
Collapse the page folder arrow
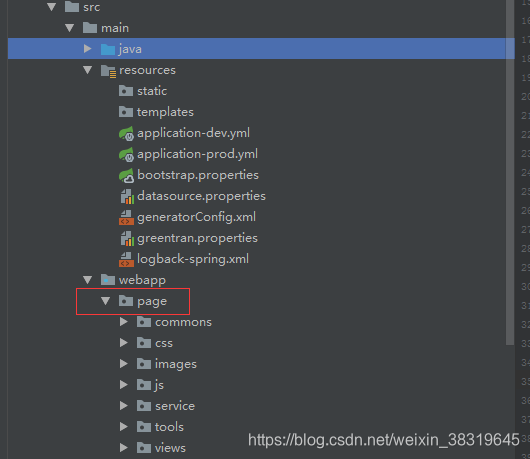(105, 301)
